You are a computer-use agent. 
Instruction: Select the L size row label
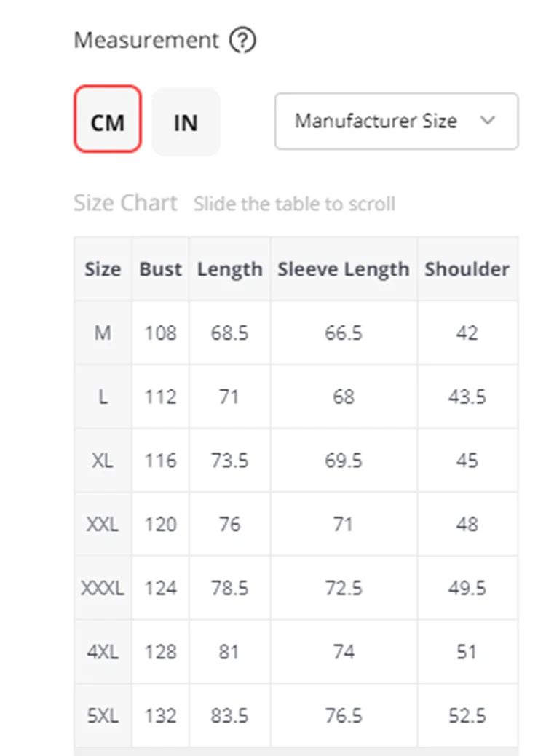point(103,397)
